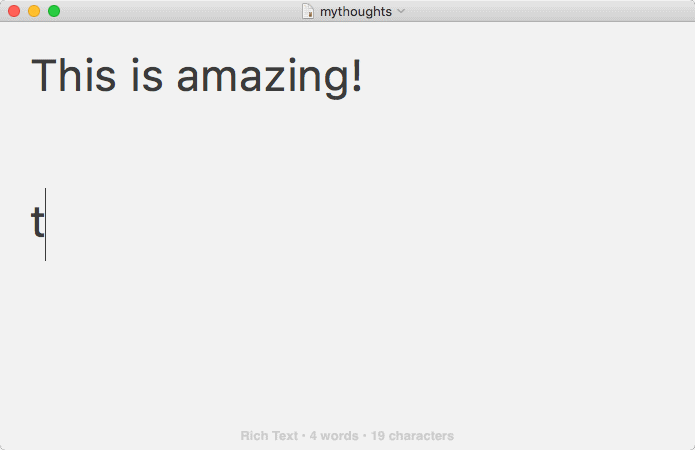Click the exclamation mark ending the heading

pyautogui.click(x=357, y=77)
